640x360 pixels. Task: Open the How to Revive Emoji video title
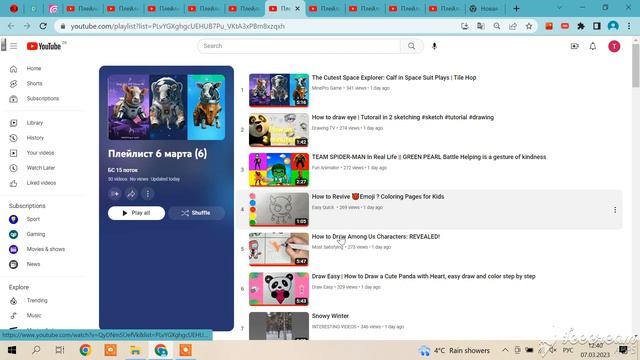tap(378, 196)
